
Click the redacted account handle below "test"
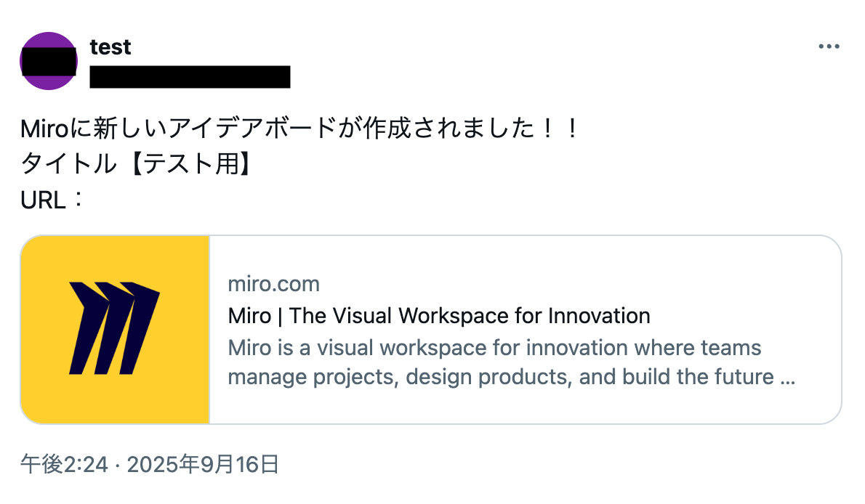click(x=190, y=76)
